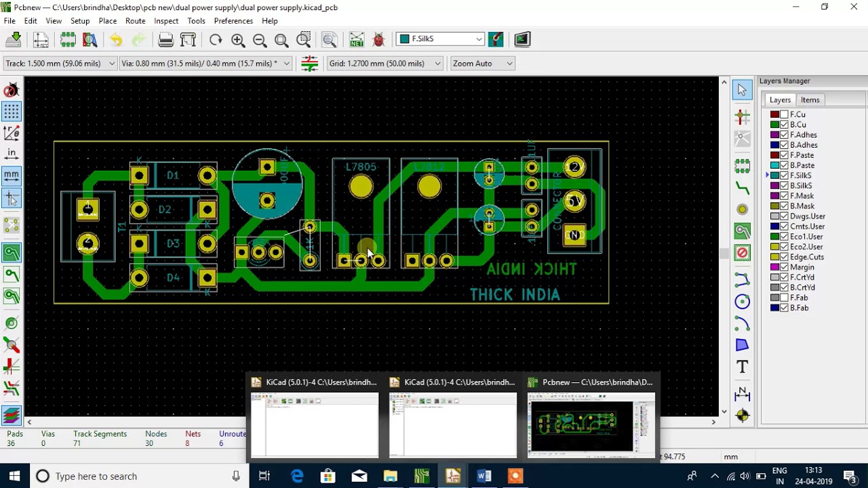Click the Save board icon

pyautogui.click(x=14, y=39)
